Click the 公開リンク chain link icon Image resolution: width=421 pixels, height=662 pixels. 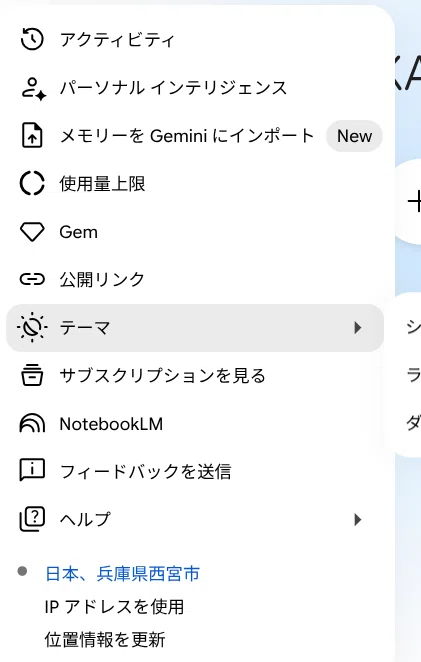32,279
